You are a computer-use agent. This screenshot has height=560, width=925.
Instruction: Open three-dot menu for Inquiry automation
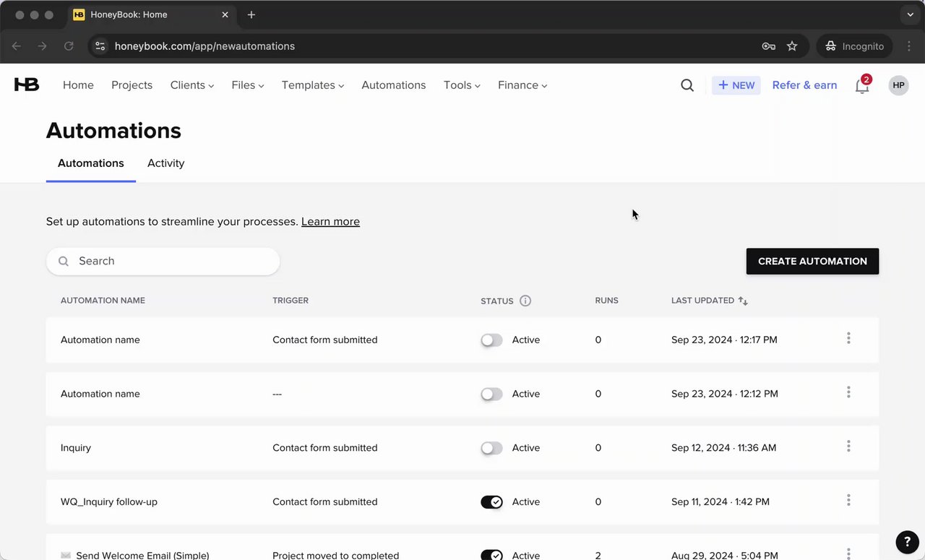[848, 447]
